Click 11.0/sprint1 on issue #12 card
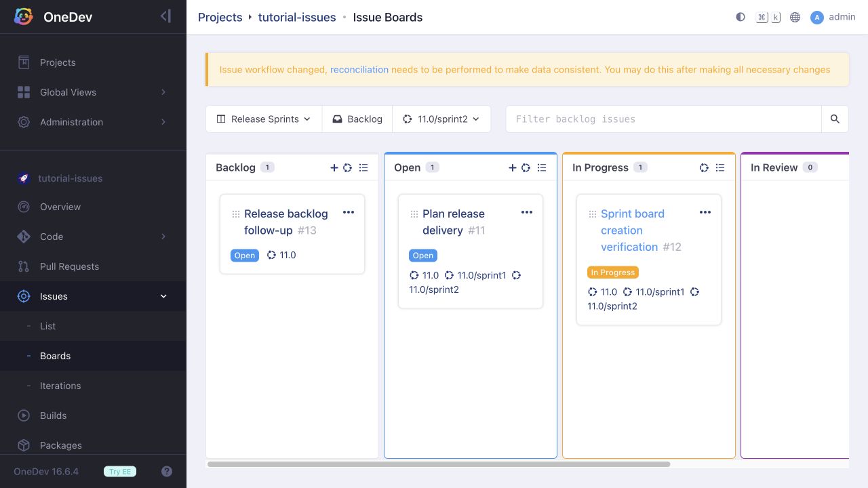The image size is (868, 488). point(654,292)
